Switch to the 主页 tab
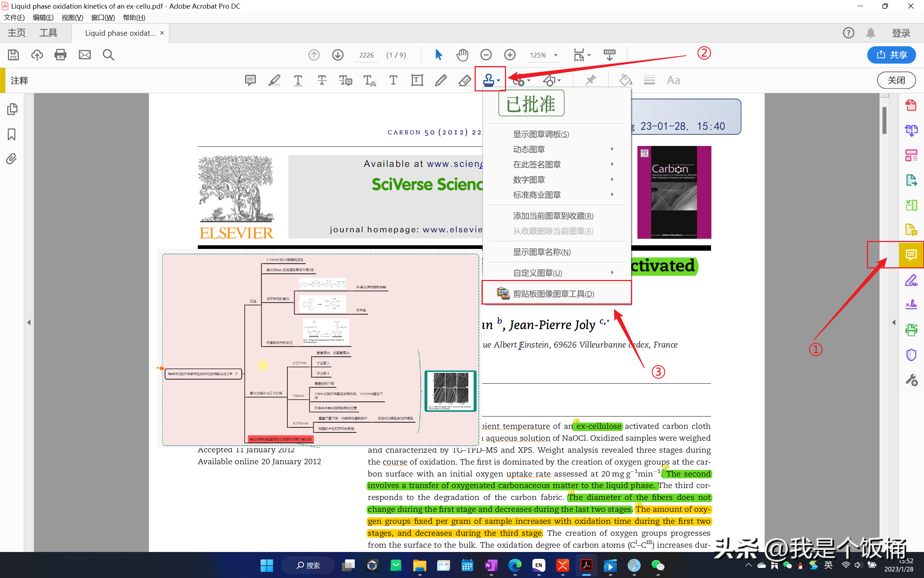This screenshot has height=578, width=924. [x=17, y=33]
